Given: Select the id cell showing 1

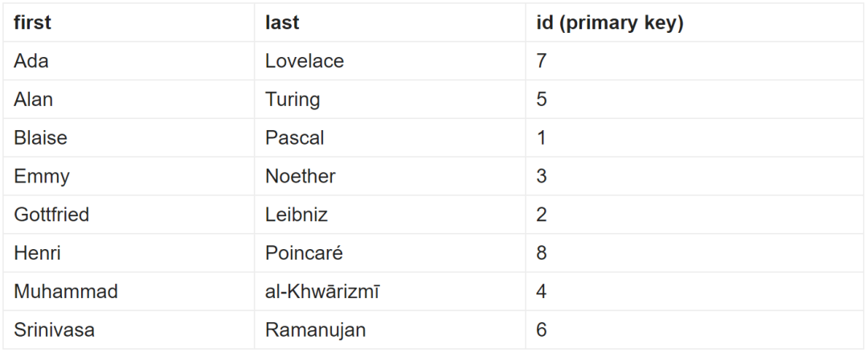Looking at the screenshot, I should pyautogui.click(x=542, y=138).
